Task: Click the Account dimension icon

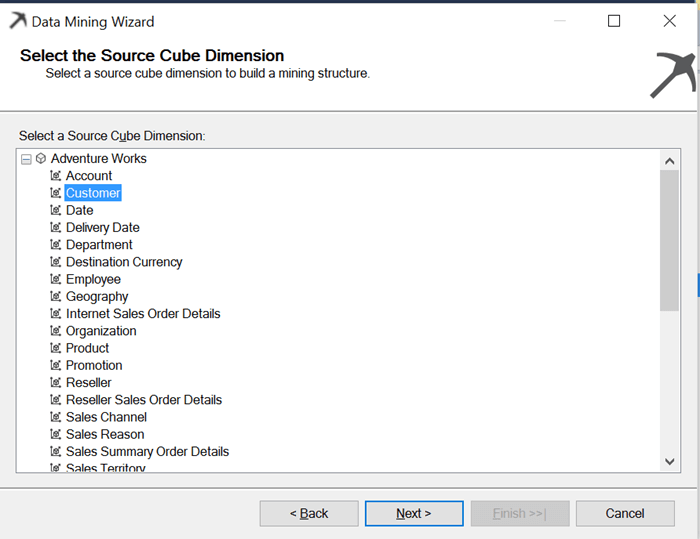Action: (x=55, y=175)
